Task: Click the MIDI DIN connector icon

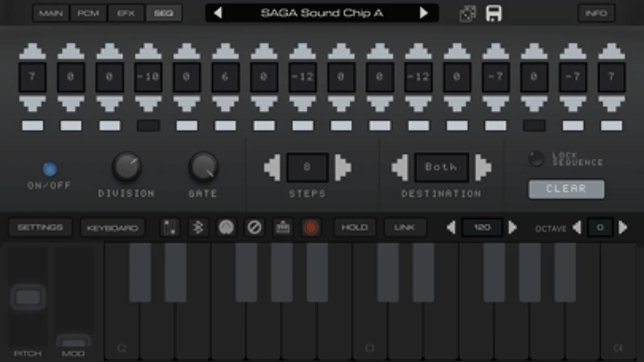Action: [226, 228]
